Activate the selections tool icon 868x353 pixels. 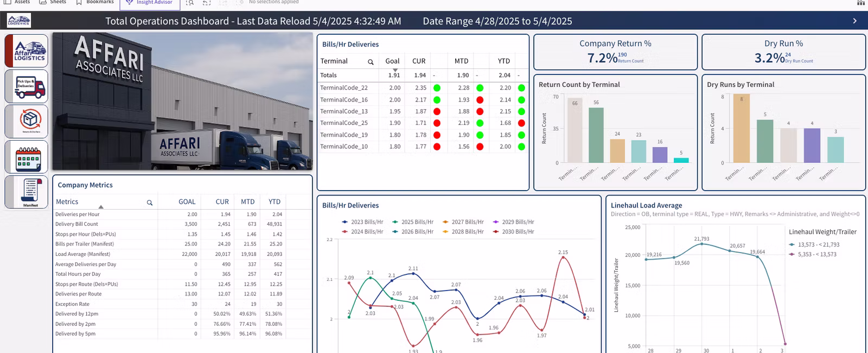point(207,3)
